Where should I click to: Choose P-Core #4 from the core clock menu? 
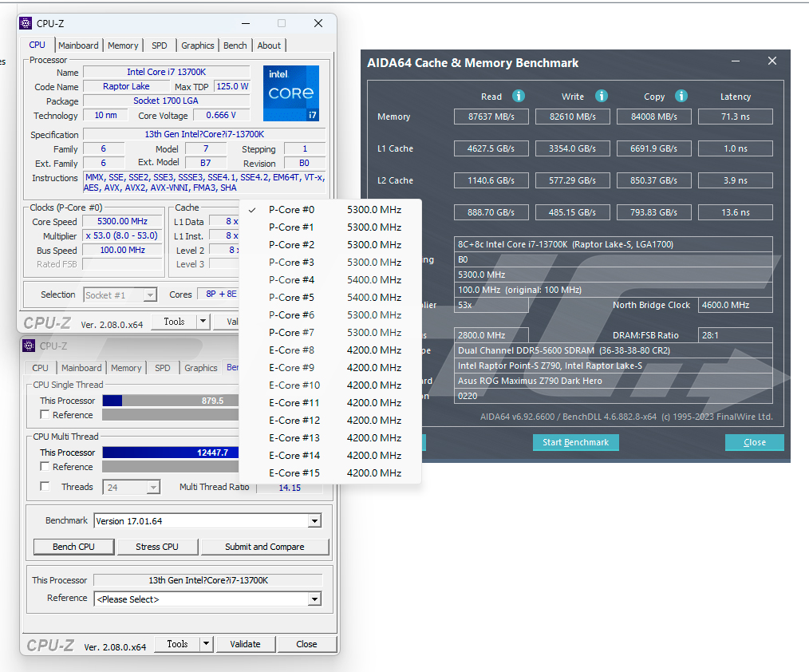click(331, 280)
